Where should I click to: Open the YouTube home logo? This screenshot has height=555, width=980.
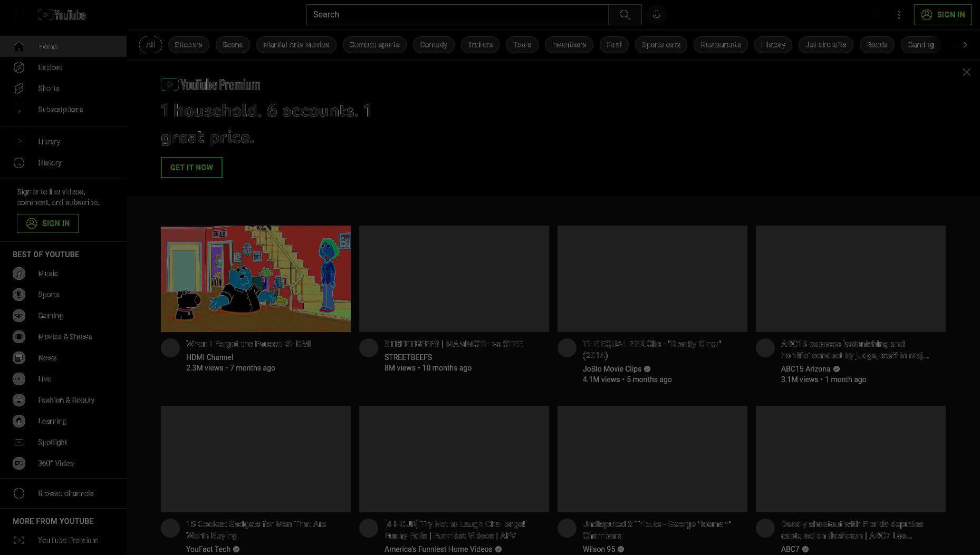[62, 15]
